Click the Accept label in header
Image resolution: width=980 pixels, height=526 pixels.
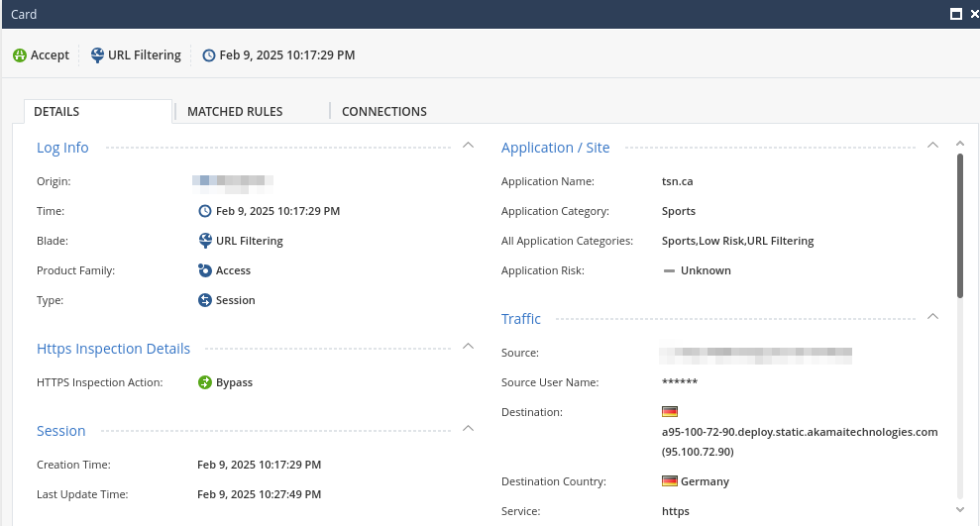coord(50,54)
